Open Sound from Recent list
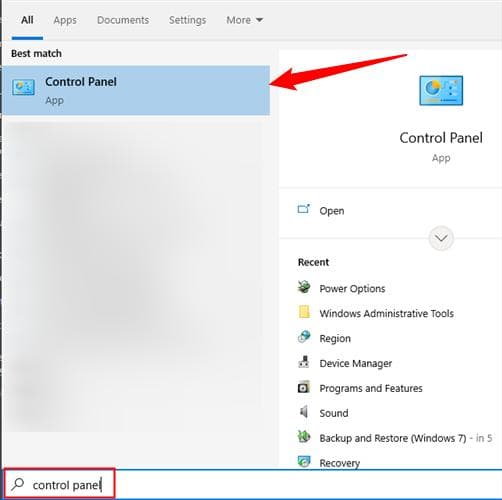This screenshot has height=500, width=502. pyautogui.click(x=334, y=413)
